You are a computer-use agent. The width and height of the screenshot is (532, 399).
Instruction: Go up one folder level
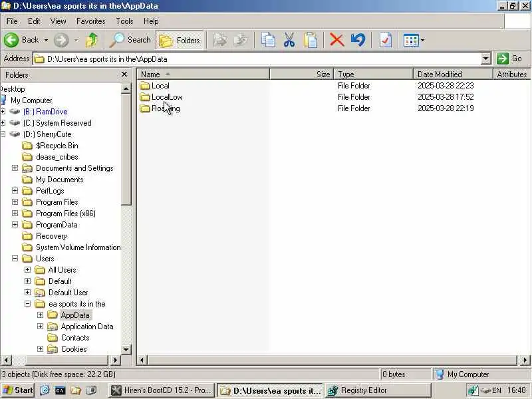[92, 40]
